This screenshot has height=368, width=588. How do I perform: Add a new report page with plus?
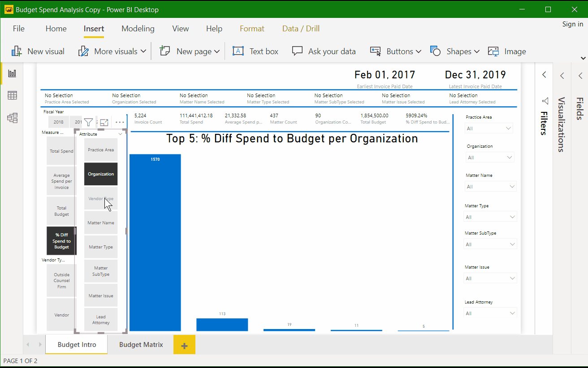(184, 345)
